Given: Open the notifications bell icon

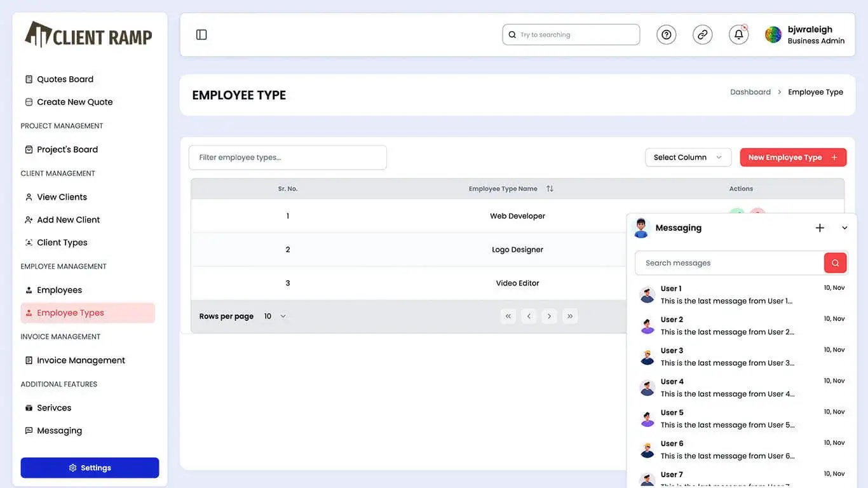Looking at the screenshot, I should (738, 35).
